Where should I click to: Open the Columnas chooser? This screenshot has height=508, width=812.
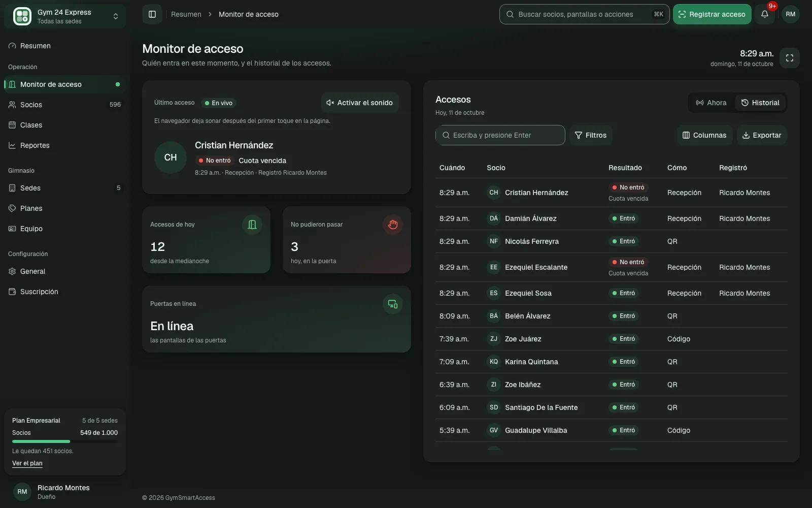[704, 135]
